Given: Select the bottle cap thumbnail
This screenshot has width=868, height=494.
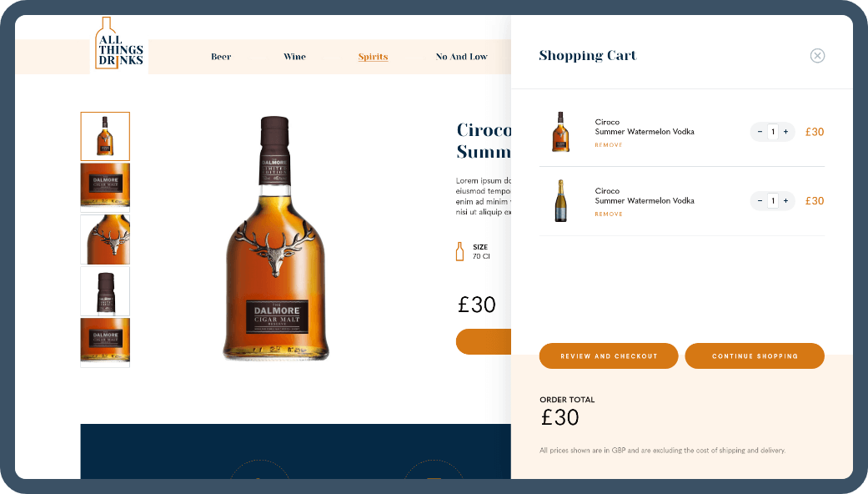Looking at the screenshot, I should [x=105, y=290].
